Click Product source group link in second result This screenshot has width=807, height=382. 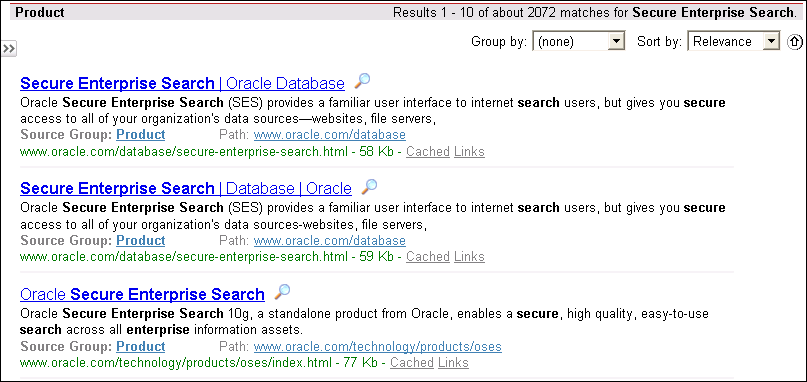141,240
